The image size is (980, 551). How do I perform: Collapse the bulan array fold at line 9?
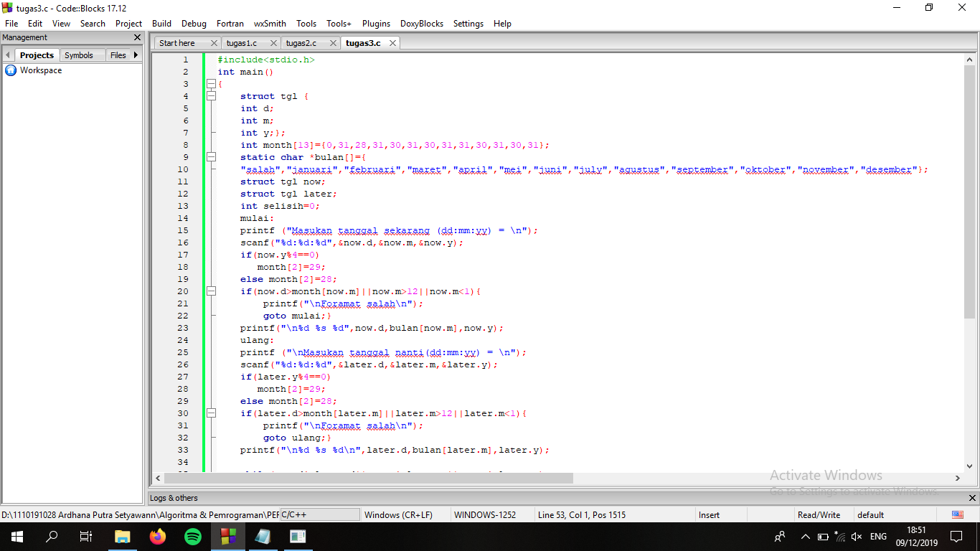(x=212, y=157)
